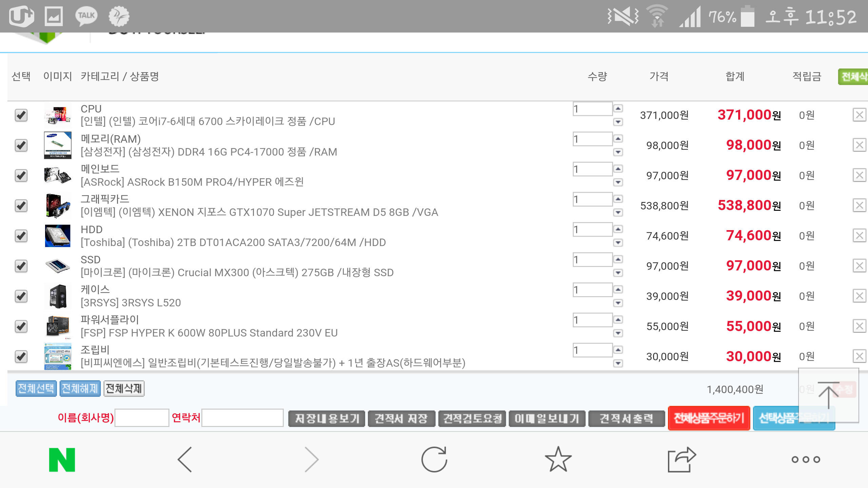Increase the 메모리(RAM) quantity with the up arrow
This screenshot has height=488, width=868.
(x=618, y=139)
